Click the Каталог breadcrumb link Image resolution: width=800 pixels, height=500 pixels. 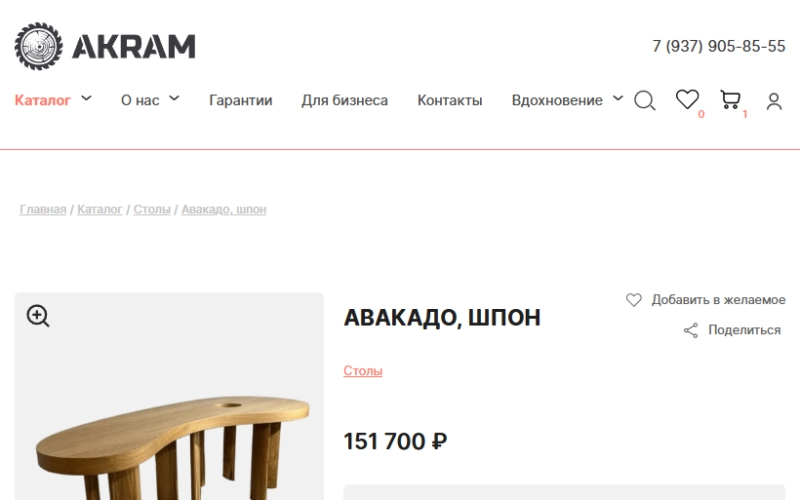click(99, 209)
